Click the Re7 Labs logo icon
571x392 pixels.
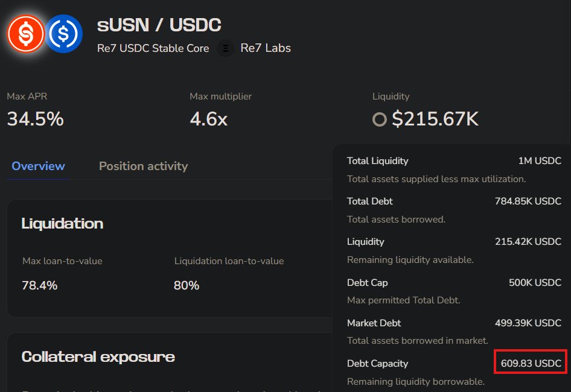pos(225,48)
